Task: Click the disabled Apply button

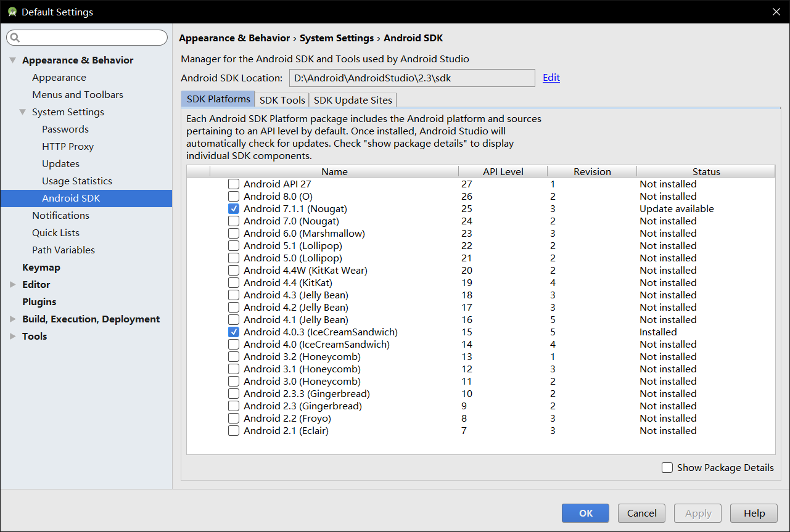Action: (x=698, y=513)
